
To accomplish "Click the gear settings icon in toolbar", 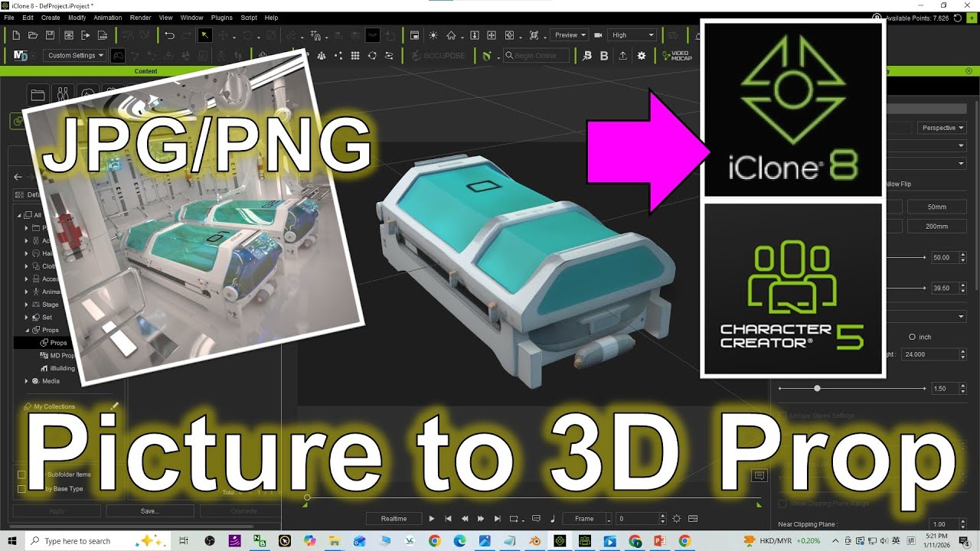I will click(x=642, y=56).
